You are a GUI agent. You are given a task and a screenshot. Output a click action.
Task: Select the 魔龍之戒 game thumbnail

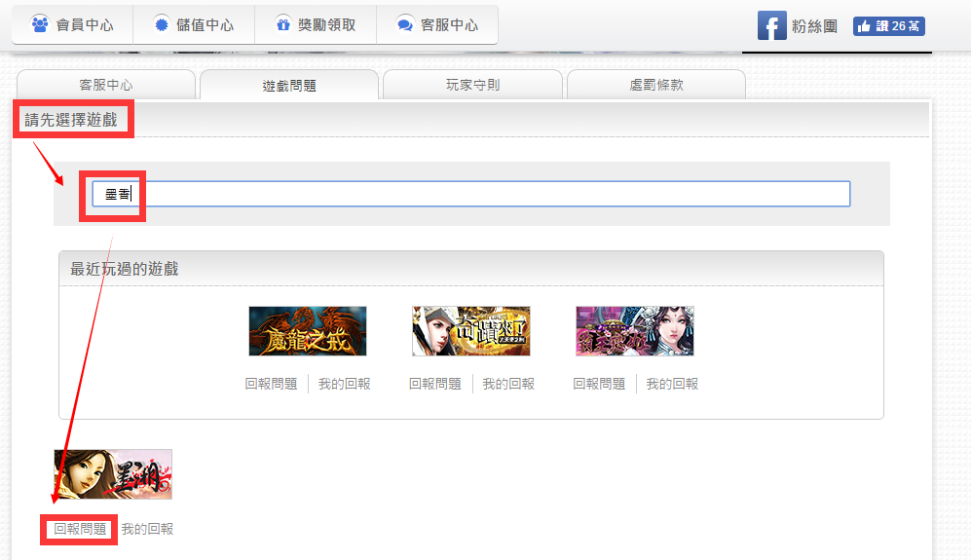click(x=307, y=331)
